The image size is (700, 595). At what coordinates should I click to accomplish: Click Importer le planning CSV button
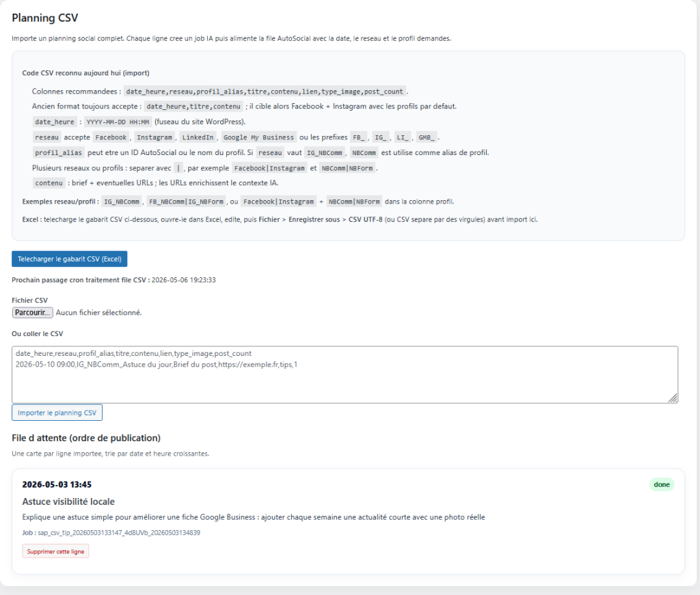57,413
